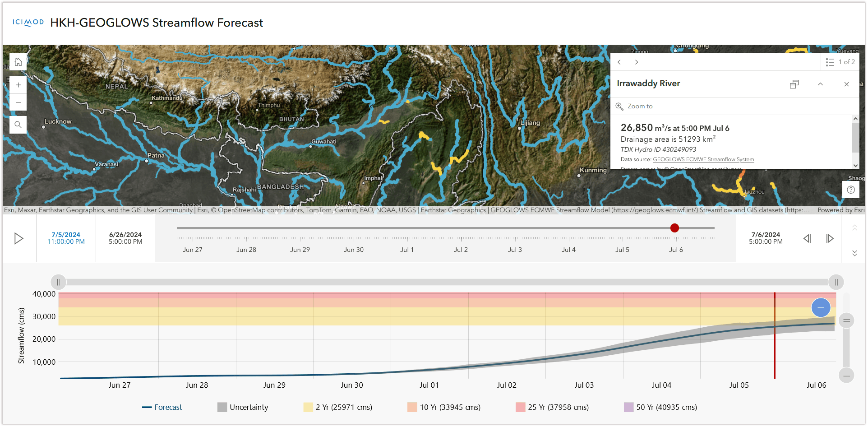The height and width of the screenshot is (427, 868).
Task: Expand the time slider panel downward
Action: tap(854, 253)
